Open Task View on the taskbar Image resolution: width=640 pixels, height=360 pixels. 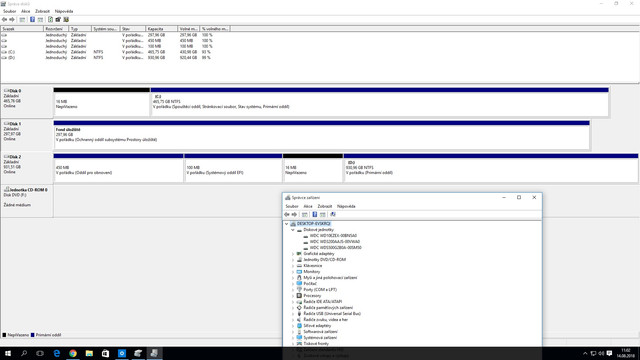(40, 353)
